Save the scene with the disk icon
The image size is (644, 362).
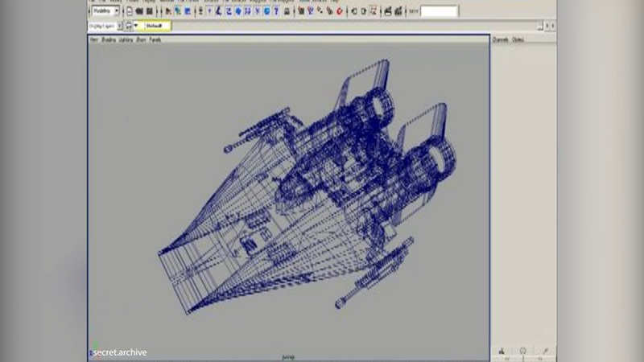(x=150, y=11)
